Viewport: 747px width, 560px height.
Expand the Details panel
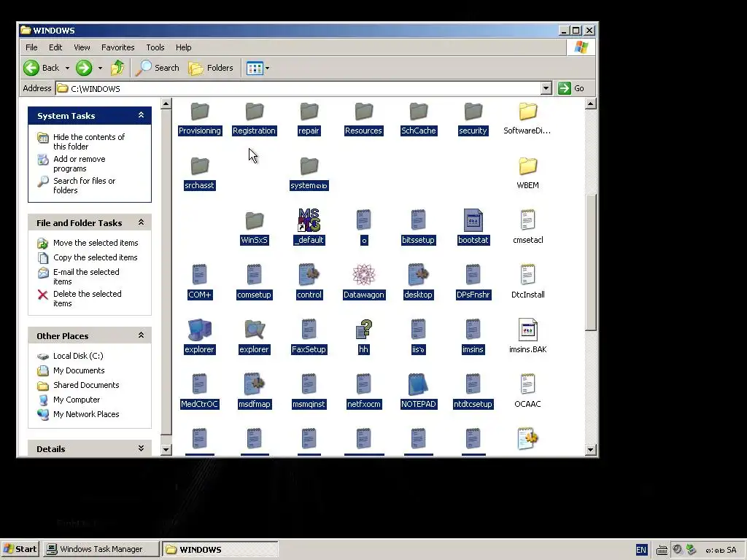click(141, 448)
